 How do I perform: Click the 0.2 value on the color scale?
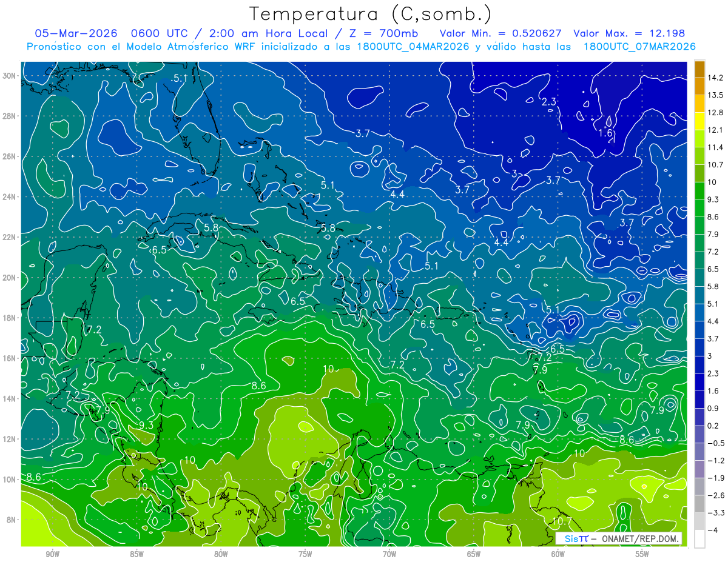point(713,426)
